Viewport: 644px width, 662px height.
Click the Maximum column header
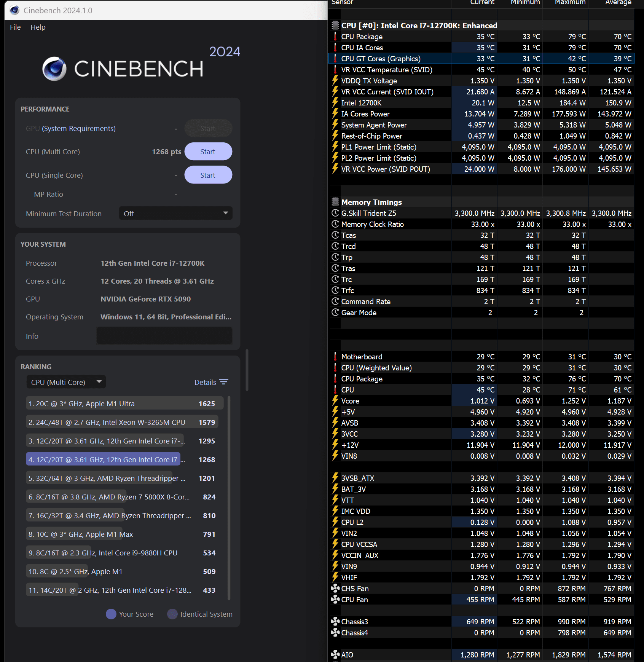[566, 3]
